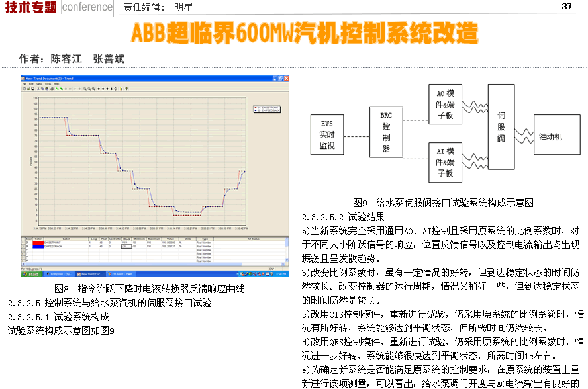The image size is (588, 389).
Task: Toggle Scan checkbox for EH SETPOINT row
Action: [x=28, y=243]
